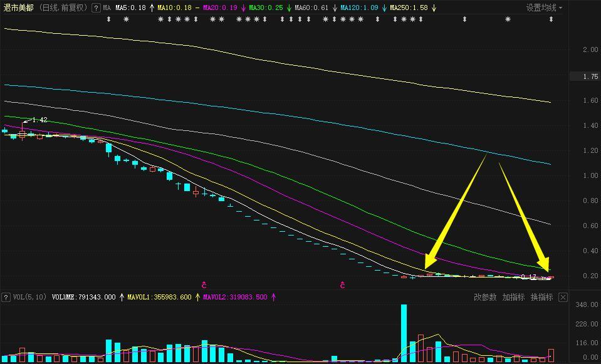
Task: Select the MA20:0.19 readout
Action: click(220, 8)
